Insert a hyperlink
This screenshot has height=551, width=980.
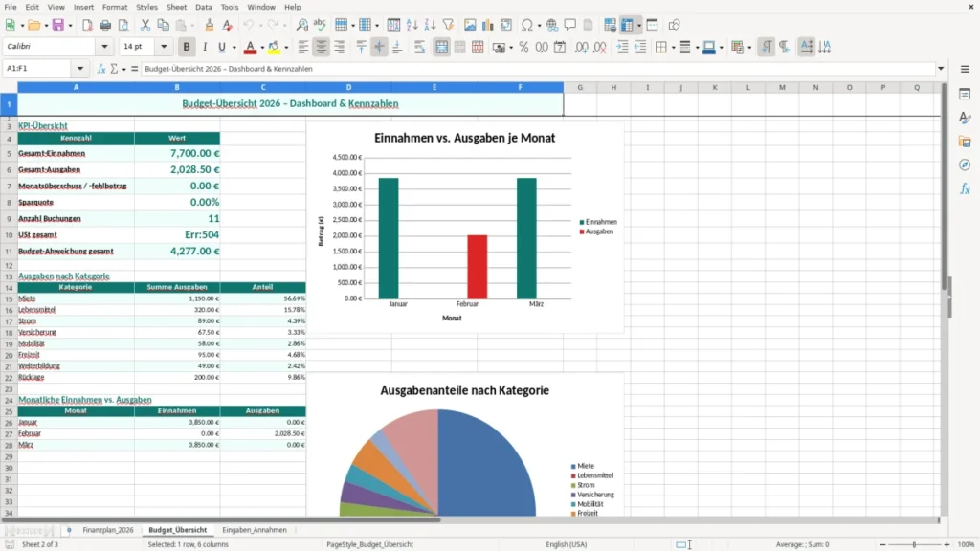(x=552, y=25)
